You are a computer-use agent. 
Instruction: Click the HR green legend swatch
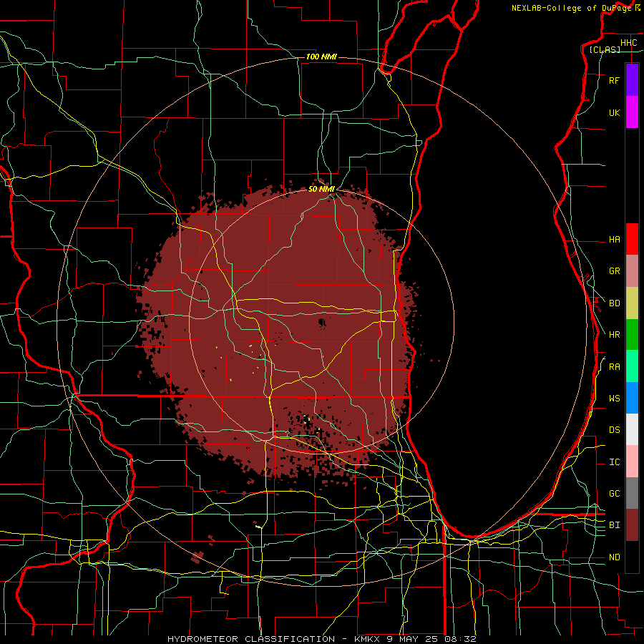(x=632, y=335)
